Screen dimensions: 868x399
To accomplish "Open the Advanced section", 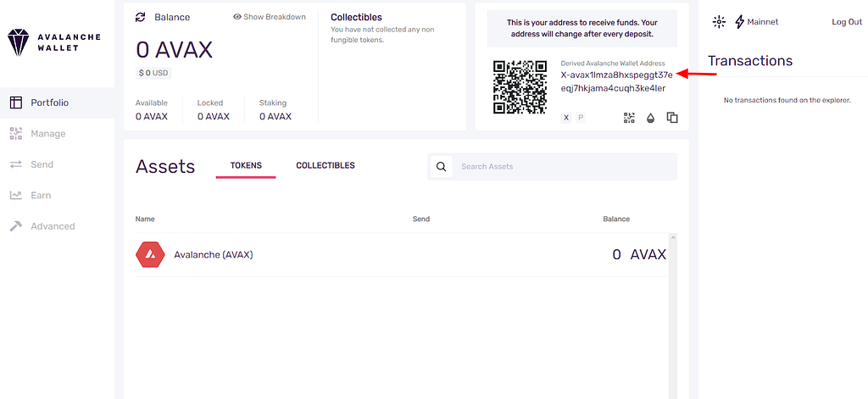I will (57, 226).
